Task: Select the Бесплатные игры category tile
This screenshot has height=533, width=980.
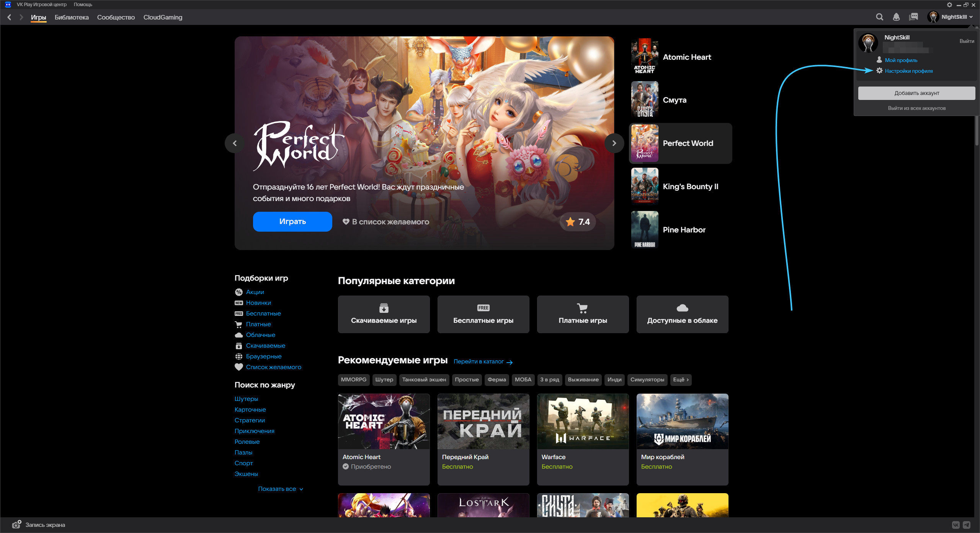Action: point(483,314)
